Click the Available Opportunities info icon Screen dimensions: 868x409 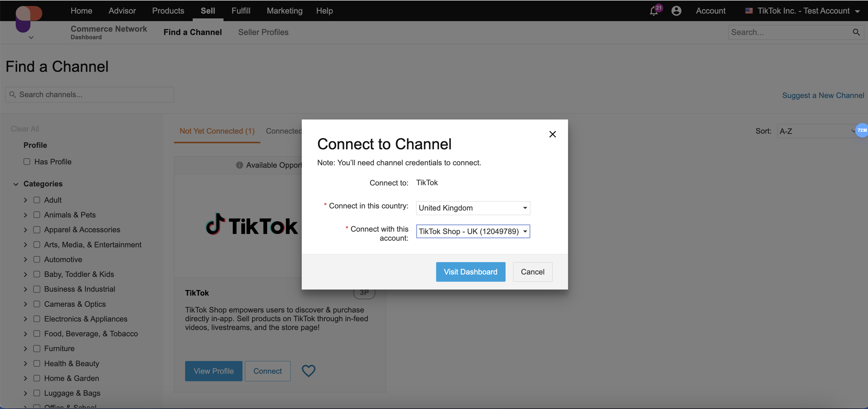(239, 165)
